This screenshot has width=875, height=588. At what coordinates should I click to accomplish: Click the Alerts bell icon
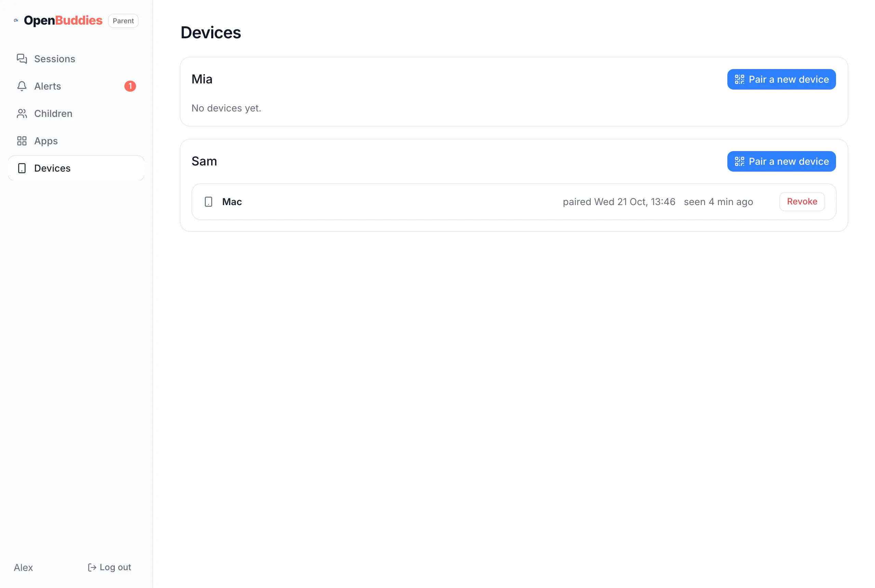[22, 86]
